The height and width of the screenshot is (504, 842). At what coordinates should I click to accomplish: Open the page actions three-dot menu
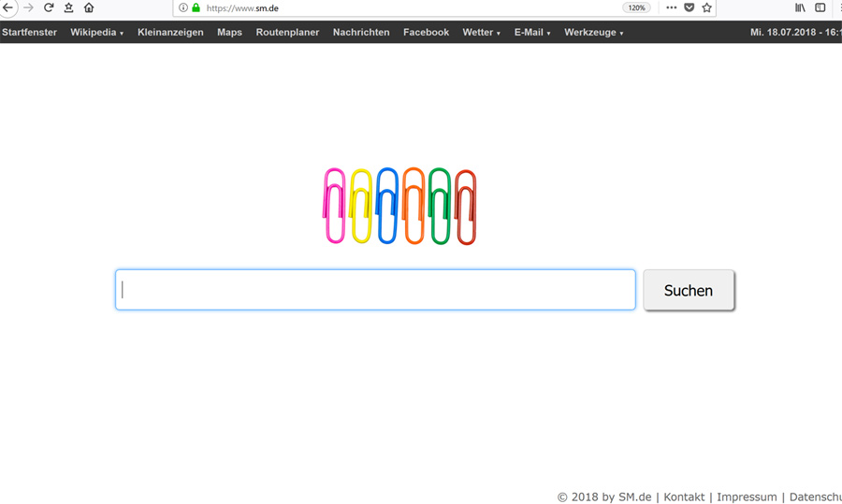coord(671,7)
